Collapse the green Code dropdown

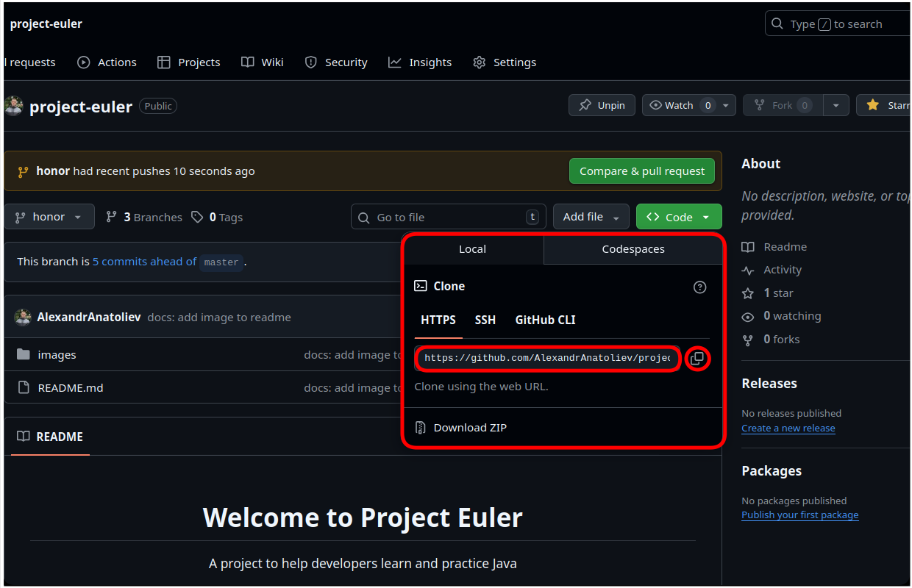[x=678, y=217]
